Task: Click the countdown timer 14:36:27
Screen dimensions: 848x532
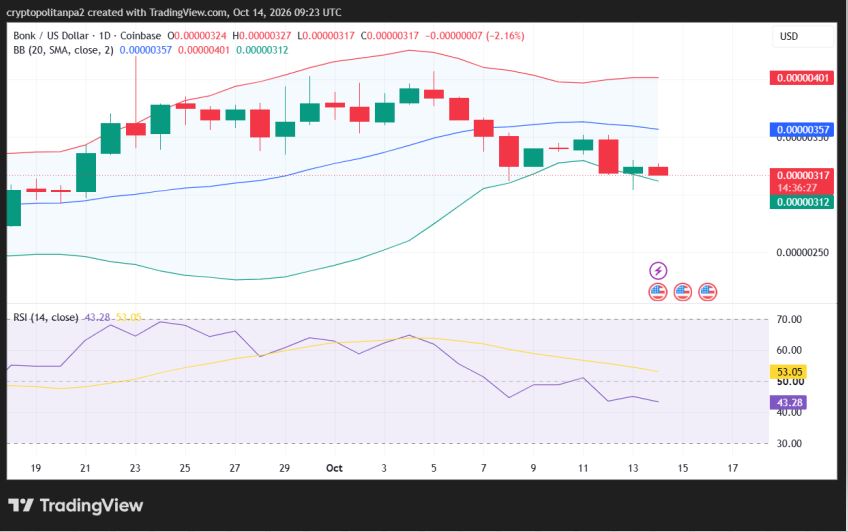Action: point(797,188)
